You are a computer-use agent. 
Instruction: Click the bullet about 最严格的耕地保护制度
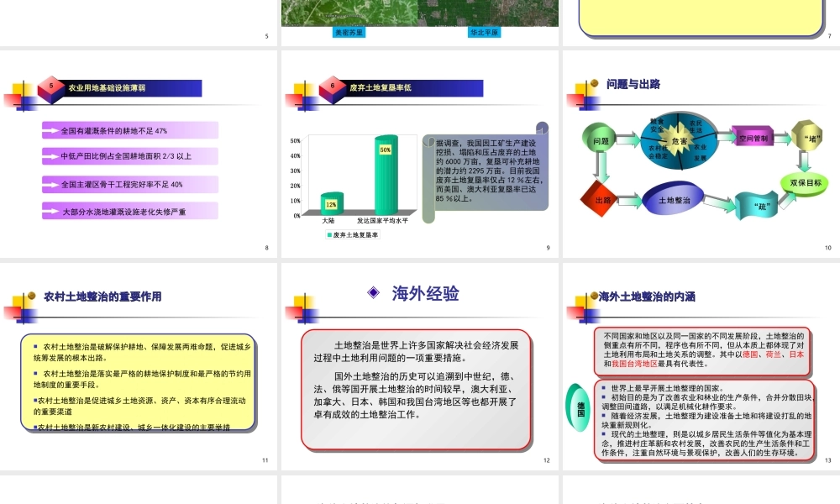[142, 379]
